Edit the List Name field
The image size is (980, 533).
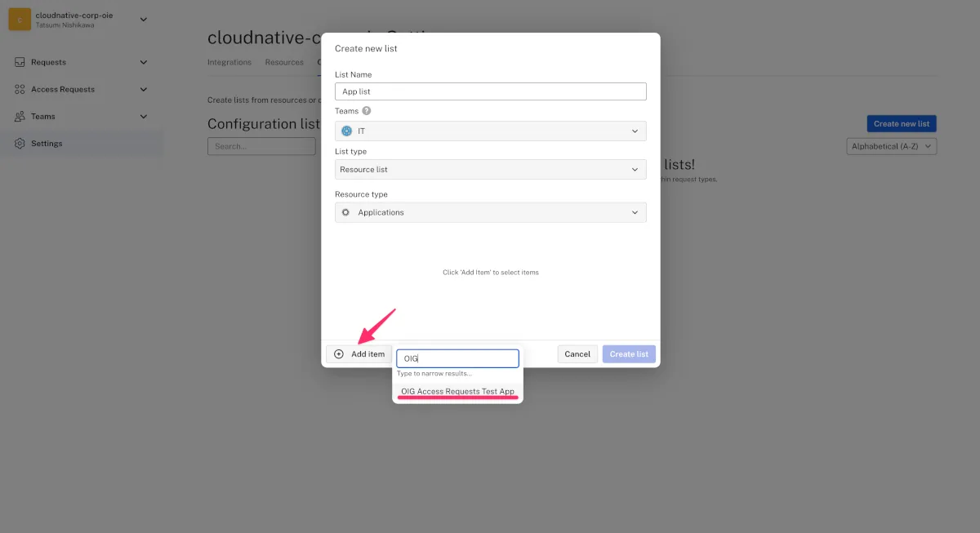(x=490, y=91)
